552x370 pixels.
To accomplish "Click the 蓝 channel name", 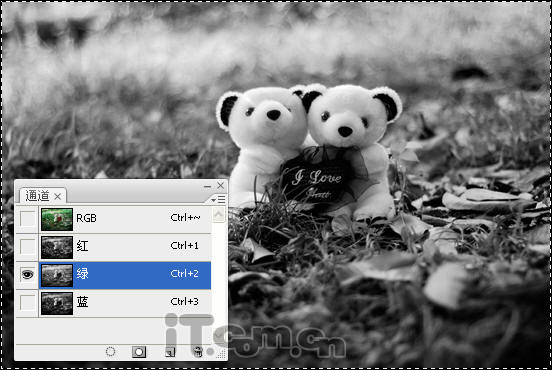I will (x=82, y=301).
